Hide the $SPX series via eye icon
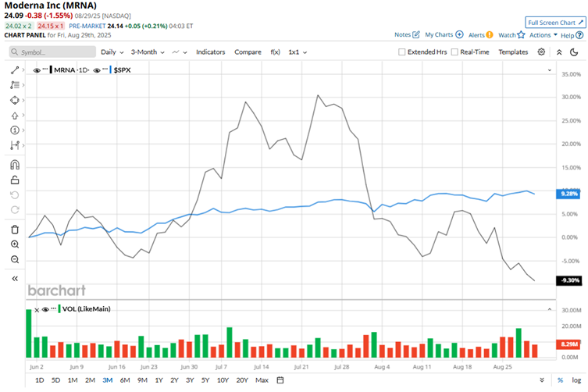Image resolution: width=588 pixels, height=392 pixels. coord(97,70)
